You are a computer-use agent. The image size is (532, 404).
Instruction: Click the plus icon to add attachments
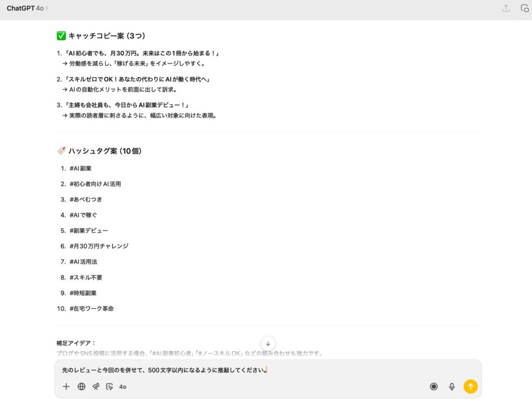(x=66, y=386)
